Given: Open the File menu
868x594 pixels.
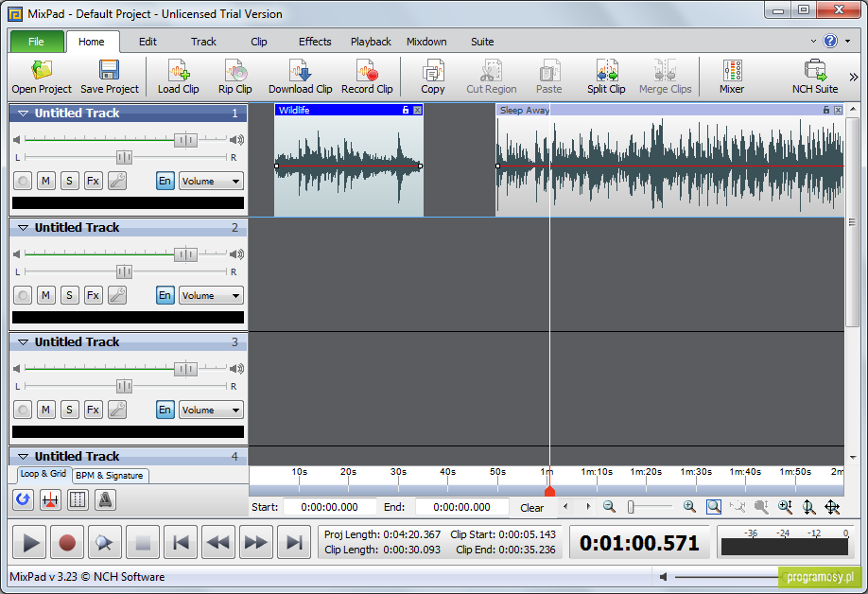Looking at the screenshot, I should [36, 42].
